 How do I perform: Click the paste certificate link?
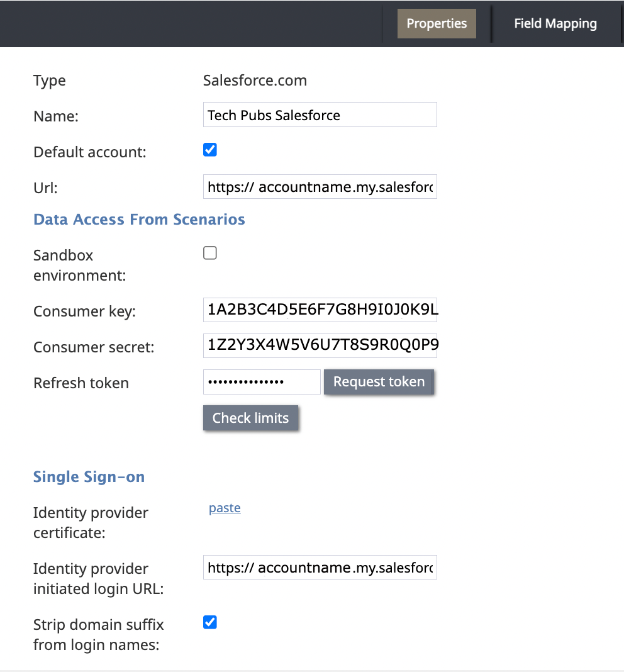coord(225,508)
